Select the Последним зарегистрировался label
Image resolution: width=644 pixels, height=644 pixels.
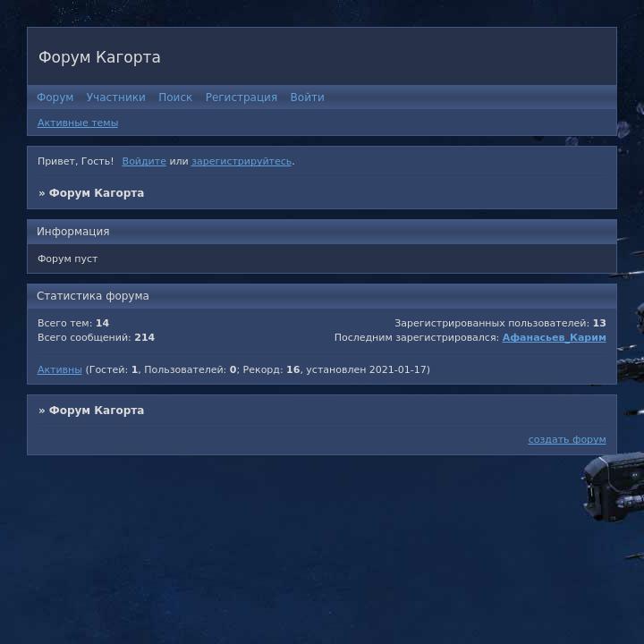[417, 337]
